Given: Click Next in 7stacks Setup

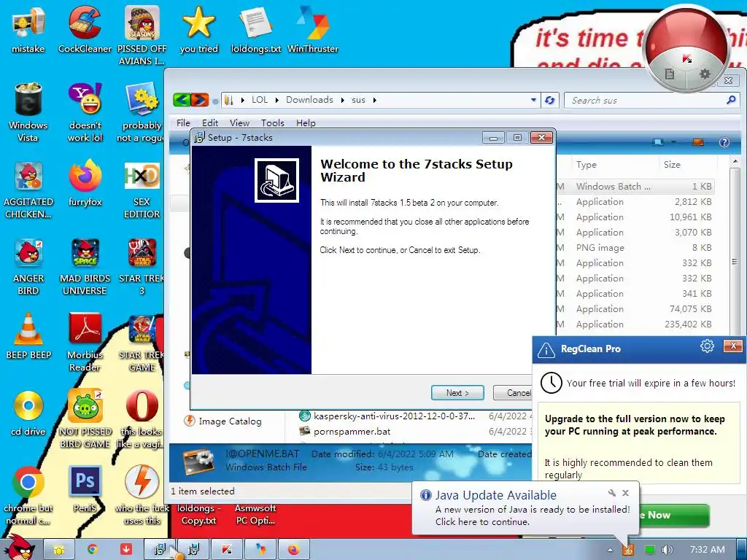Looking at the screenshot, I should coord(457,393).
